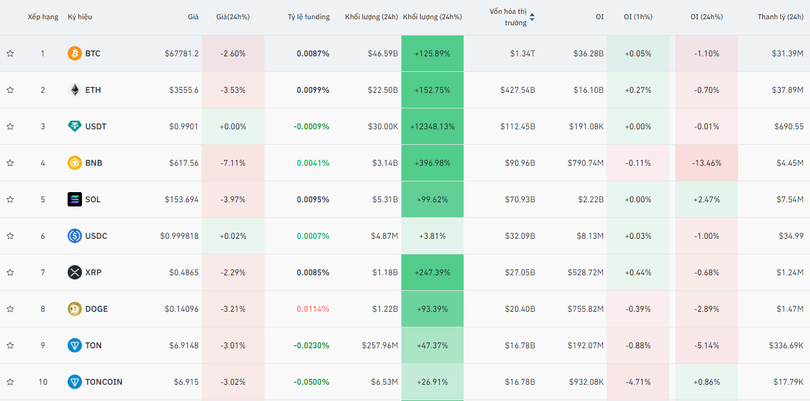Star the TONCOIN row as favorite
This screenshot has height=401, width=810.
(10, 382)
